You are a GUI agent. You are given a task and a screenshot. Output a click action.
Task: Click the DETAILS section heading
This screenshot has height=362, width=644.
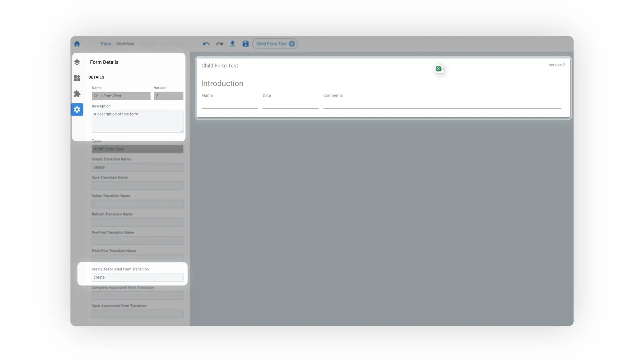96,77
